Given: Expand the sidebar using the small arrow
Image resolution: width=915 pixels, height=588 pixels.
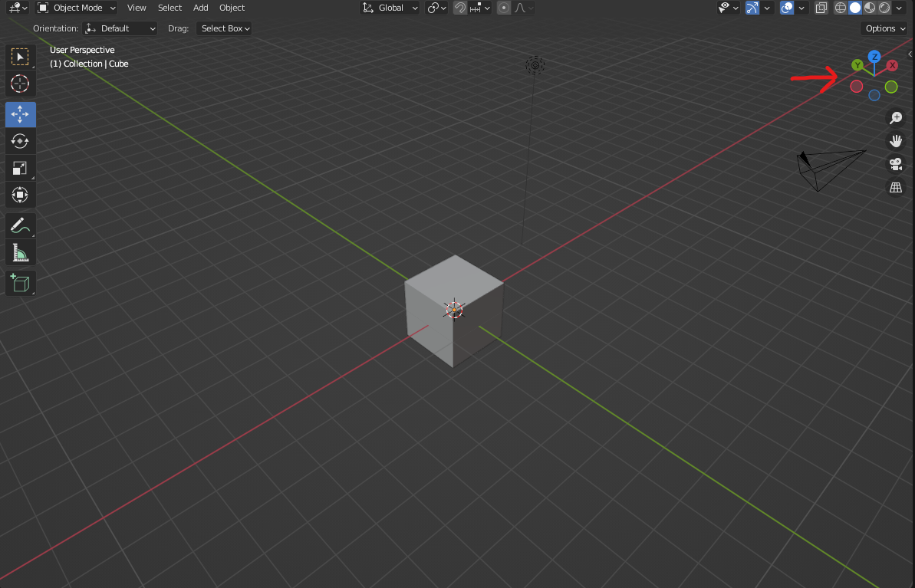Looking at the screenshot, I should click(910, 54).
